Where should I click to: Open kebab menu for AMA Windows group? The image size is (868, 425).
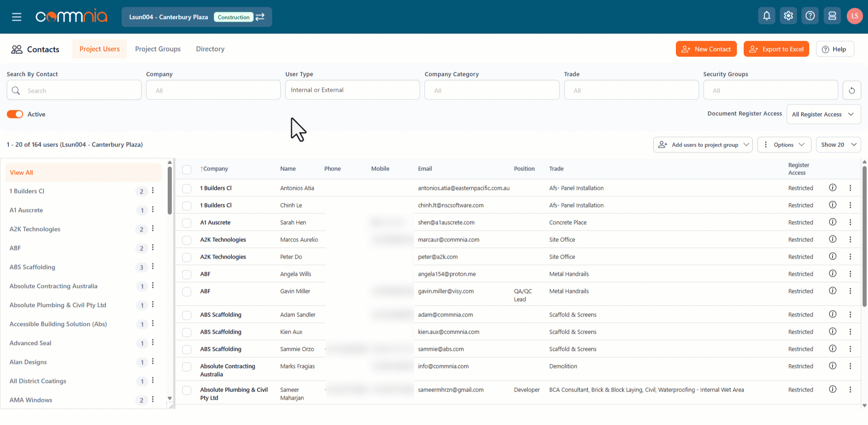pyautogui.click(x=153, y=400)
